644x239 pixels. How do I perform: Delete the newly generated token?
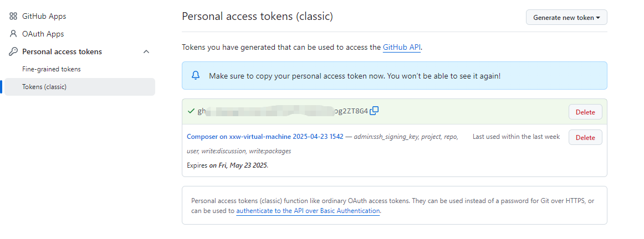(x=585, y=112)
